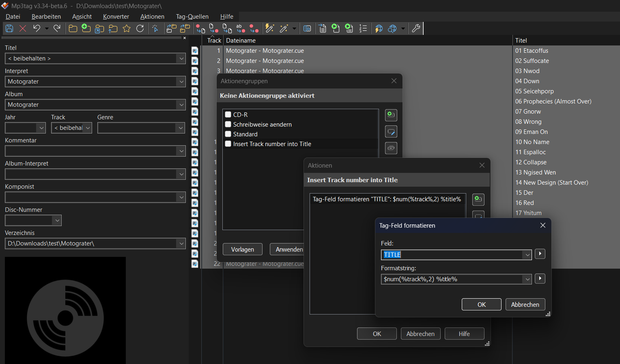Open the Album combo box dropdown
Image resolution: width=620 pixels, height=364 pixels.
coord(181,105)
